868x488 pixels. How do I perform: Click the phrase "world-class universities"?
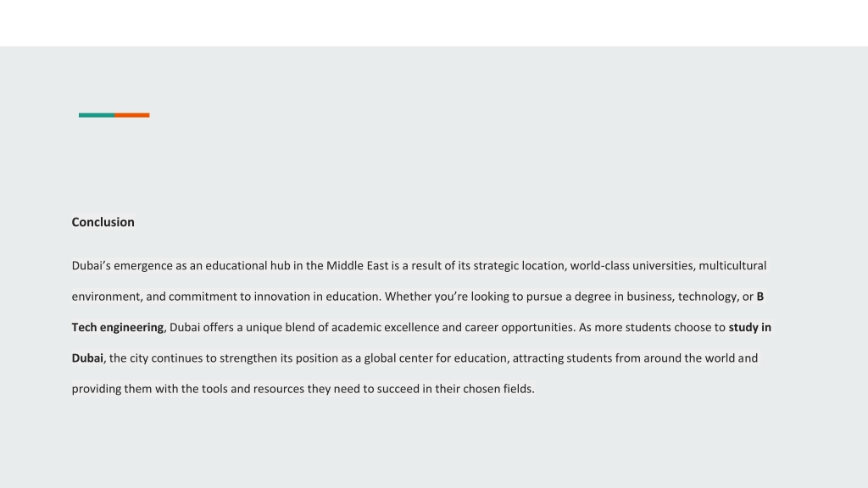pos(632,265)
